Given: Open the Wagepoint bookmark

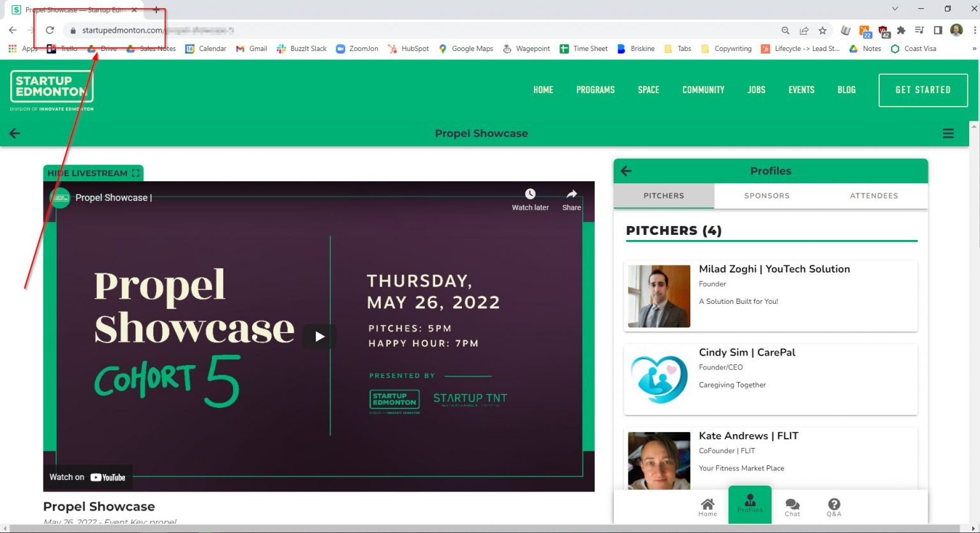Looking at the screenshot, I should tap(526, 49).
